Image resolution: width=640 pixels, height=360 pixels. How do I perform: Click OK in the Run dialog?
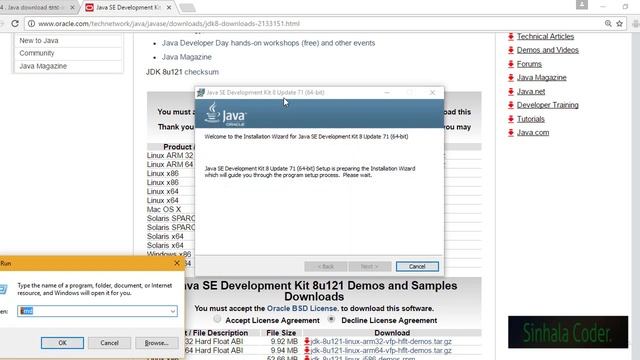[x=62, y=343]
